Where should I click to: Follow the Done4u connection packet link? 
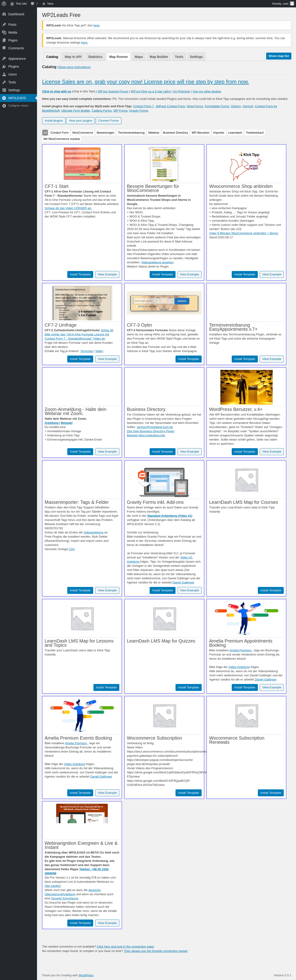(x=155, y=951)
